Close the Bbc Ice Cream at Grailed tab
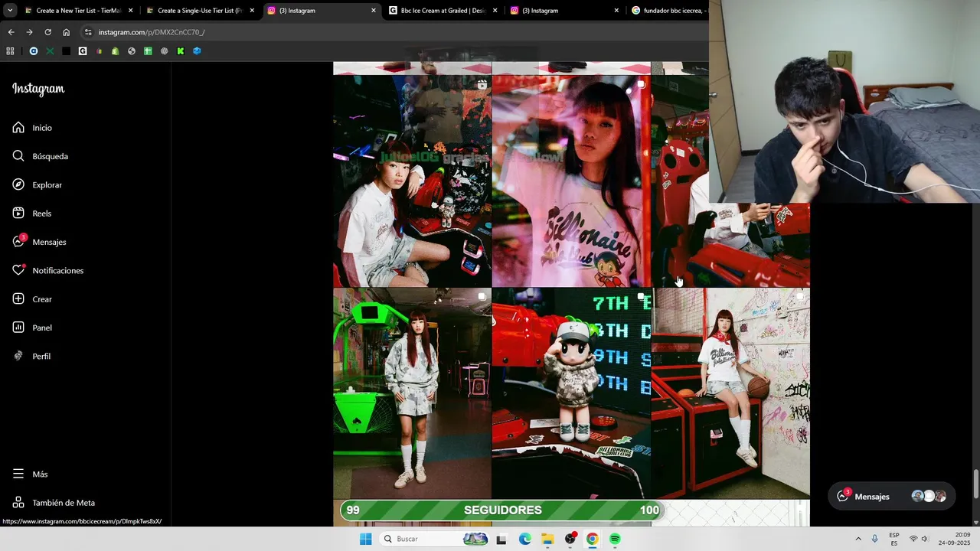The image size is (980, 551). tap(495, 11)
